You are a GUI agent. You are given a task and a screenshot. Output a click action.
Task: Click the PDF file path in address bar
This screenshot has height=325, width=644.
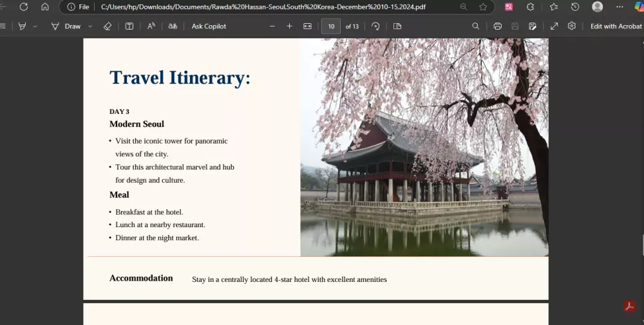pos(263,7)
